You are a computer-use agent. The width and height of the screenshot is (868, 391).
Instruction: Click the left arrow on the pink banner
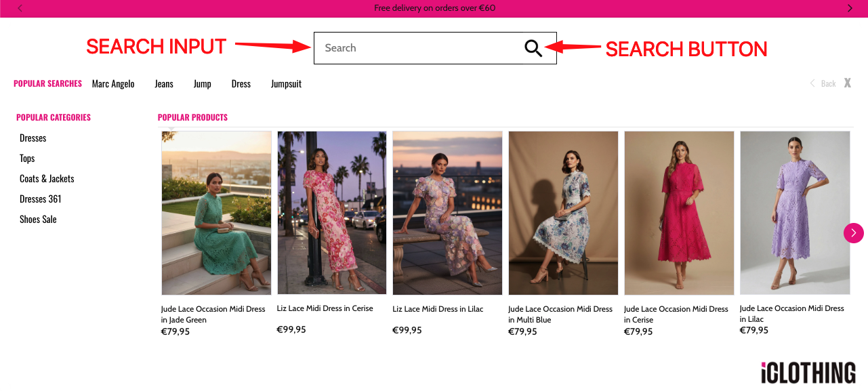(x=18, y=7)
